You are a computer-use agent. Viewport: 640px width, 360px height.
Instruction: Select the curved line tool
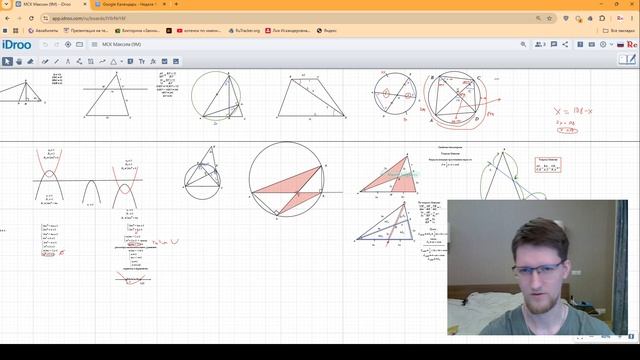(102, 61)
